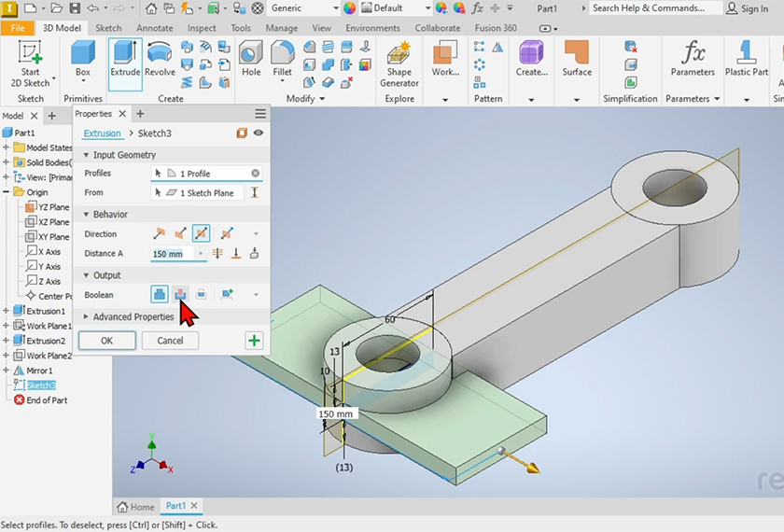
Task: Open the Fillet tool
Action: [x=282, y=60]
